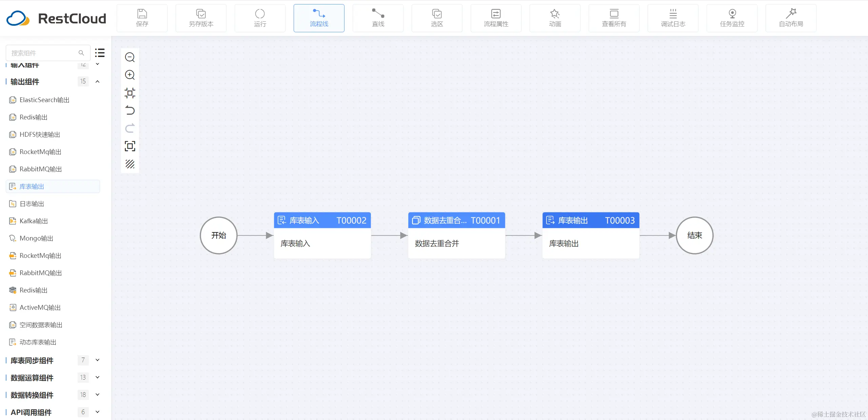Click the diagonal hatch pattern icon
Image resolution: width=868 pixels, height=420 pixels.
[x=130, y=164]
